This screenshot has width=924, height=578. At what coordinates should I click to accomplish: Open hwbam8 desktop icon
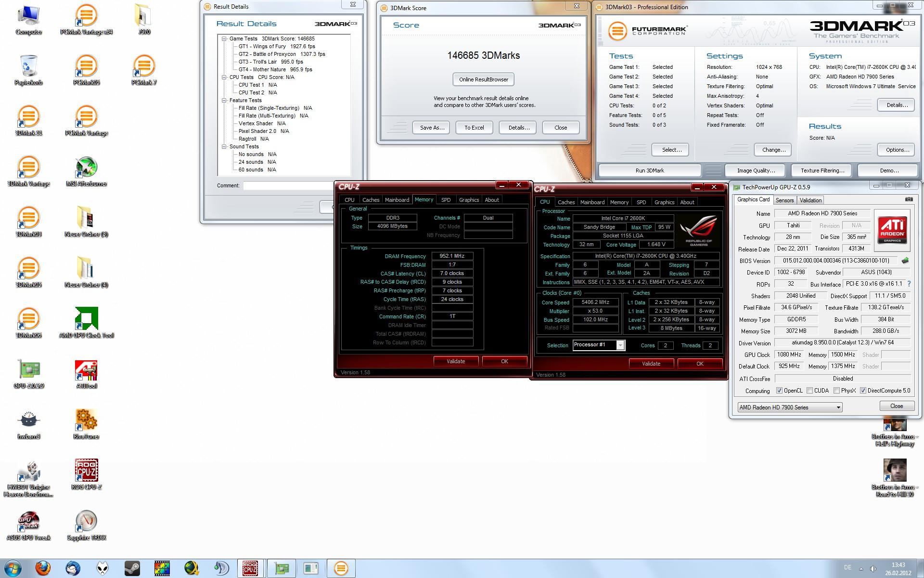click(28, 424)
